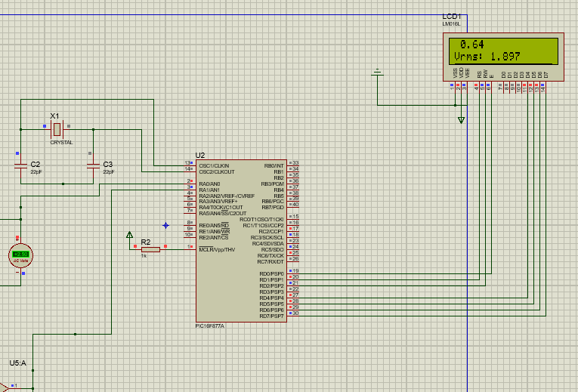Click the RE0/AN5/RD pin label
The height and width of the screenshot is (392, 578).
tap(214, 226)
